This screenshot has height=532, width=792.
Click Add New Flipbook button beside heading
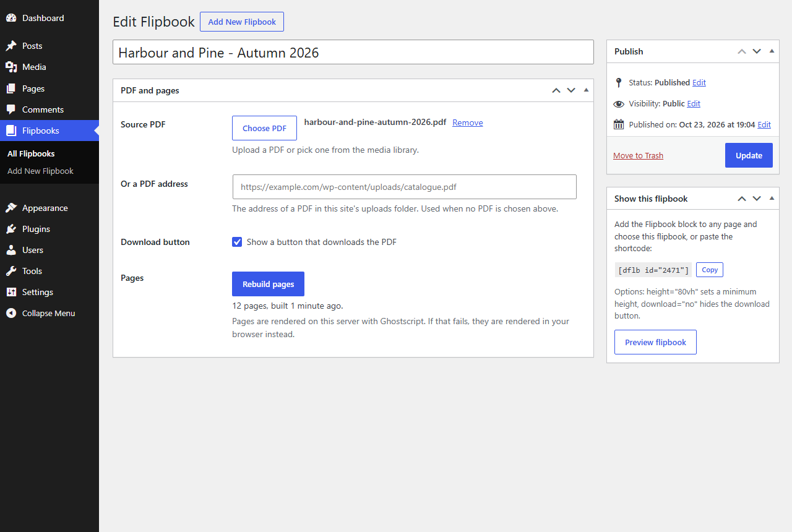[242, 22]
